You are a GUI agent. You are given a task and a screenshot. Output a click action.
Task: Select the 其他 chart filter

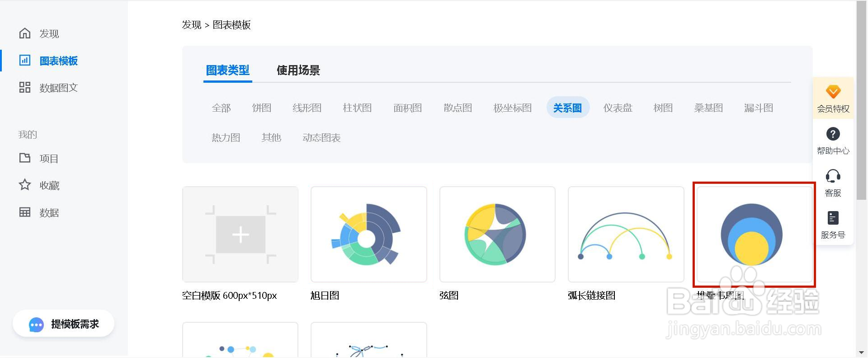(271, 137)
